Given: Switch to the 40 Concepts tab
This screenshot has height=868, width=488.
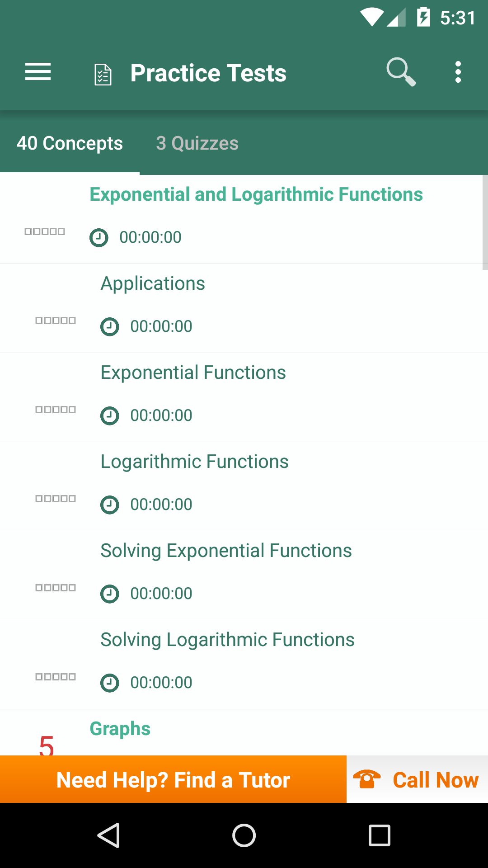Looking at the screenshot, I should [x=70, y=143].
